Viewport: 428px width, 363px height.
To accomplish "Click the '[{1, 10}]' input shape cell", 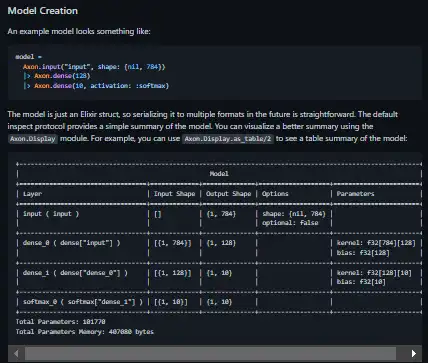I will (x=171, y=302).
